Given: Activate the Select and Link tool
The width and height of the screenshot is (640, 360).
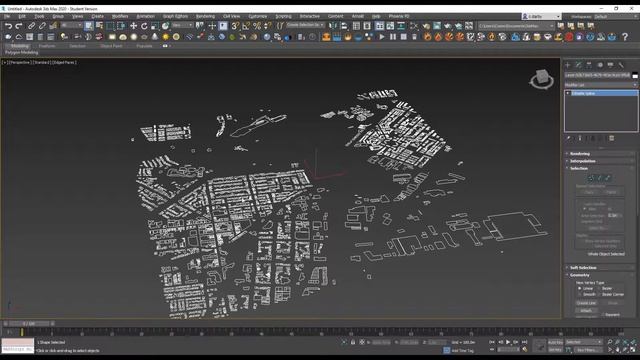Looking at the screenshot, I should [x=31, y=26].
